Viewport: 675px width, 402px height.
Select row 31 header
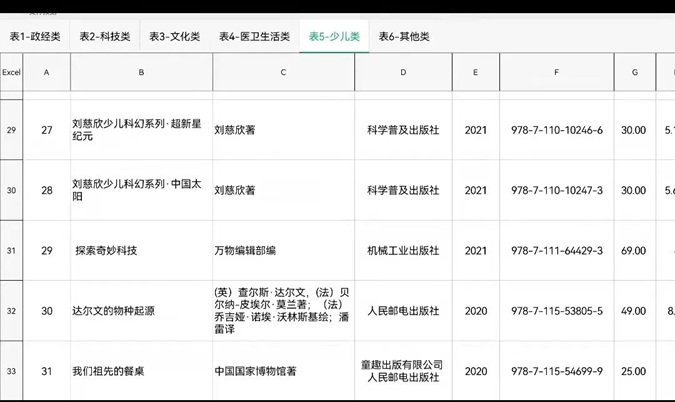tap(12, 250)
